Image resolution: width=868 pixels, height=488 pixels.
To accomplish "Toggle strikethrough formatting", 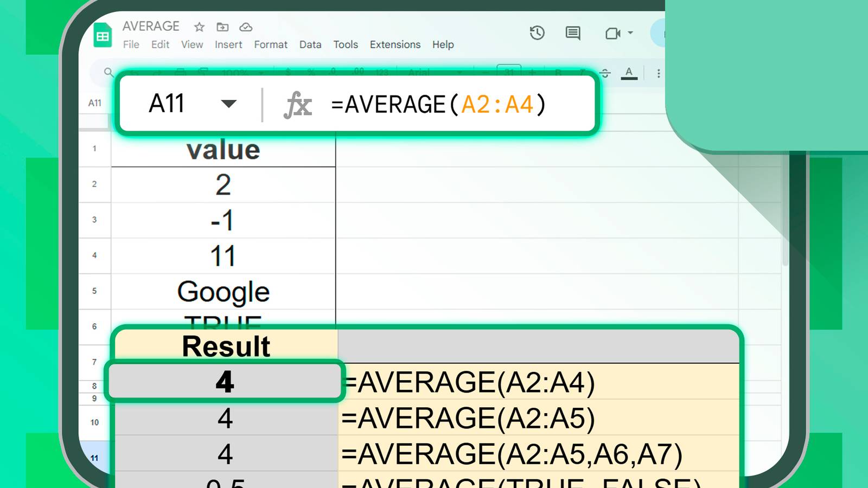I will (x=604, y=73).
